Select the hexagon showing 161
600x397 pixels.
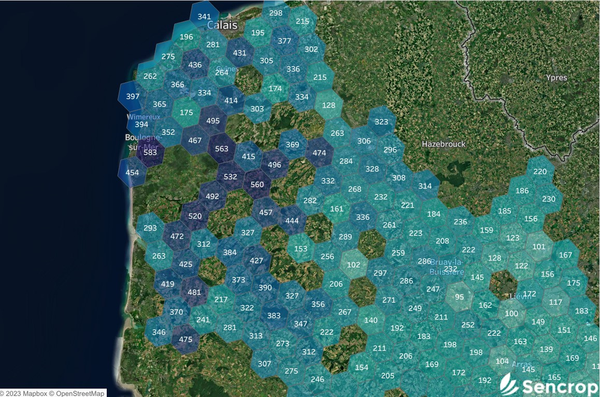click(337, 209)
